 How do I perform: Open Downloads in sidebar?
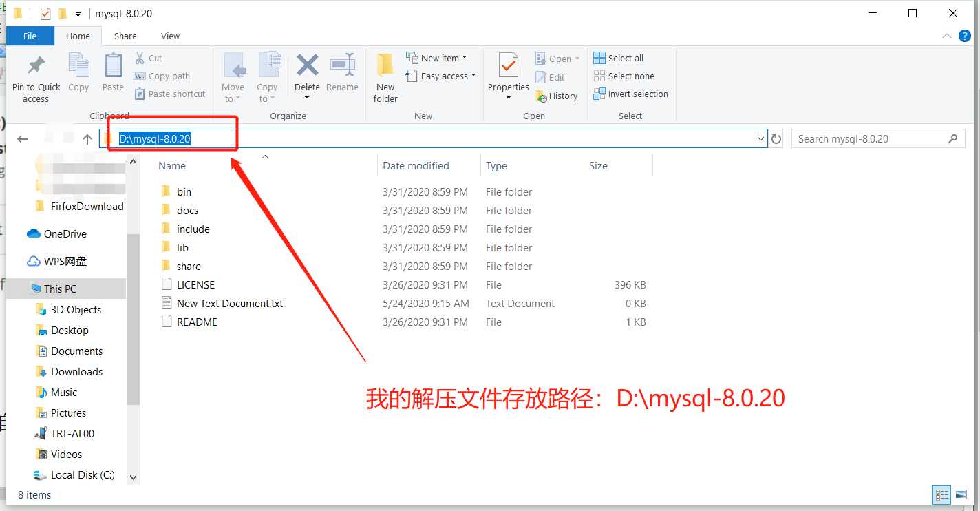76,371
